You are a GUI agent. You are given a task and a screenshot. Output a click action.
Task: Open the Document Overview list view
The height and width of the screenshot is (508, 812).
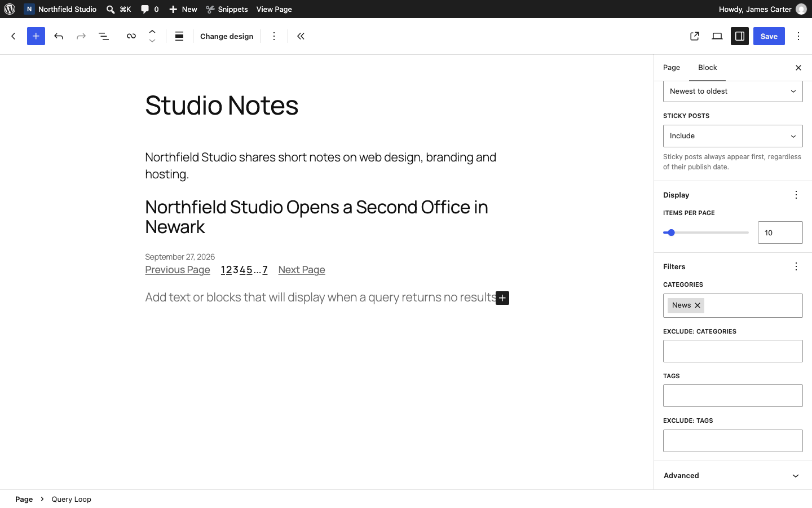(x=104, y=36)
